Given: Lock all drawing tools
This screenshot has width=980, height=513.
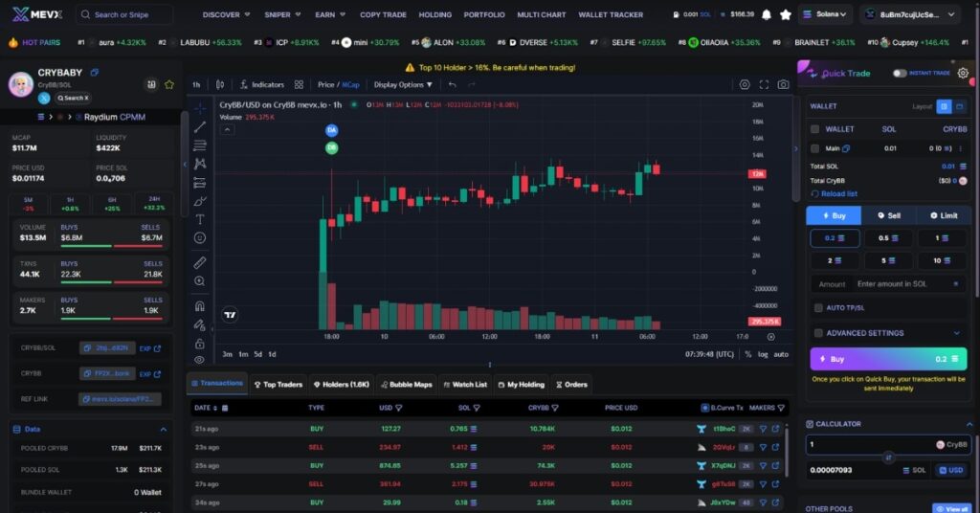Looking at the screenshot, I should point(199,344).
